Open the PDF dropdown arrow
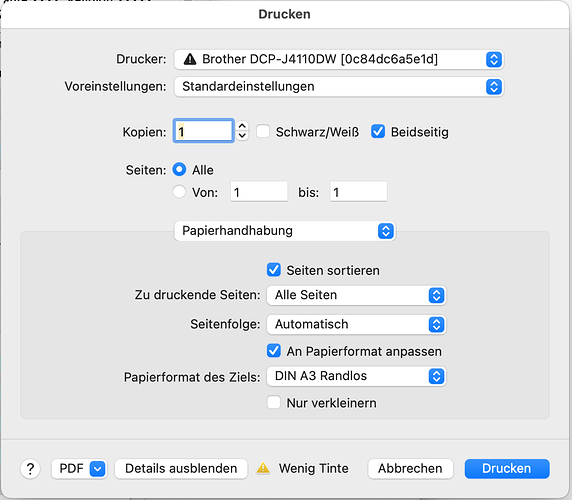This screenshot has width=572, height=500. click(x=97, y=469)
